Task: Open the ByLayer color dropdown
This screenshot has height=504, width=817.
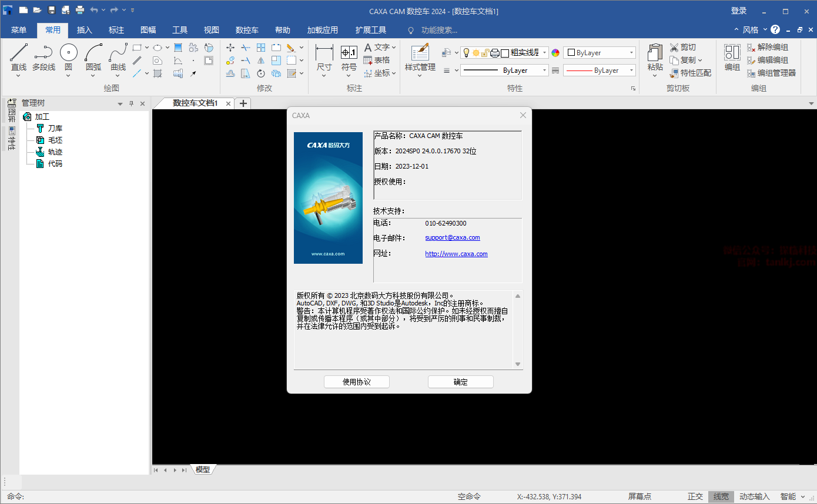Action: pyautogui.click(x=600, y=53)
